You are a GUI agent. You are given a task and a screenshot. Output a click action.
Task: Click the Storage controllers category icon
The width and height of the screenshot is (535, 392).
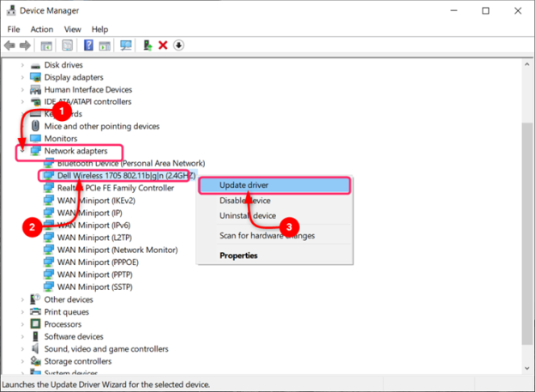[35, 361]
